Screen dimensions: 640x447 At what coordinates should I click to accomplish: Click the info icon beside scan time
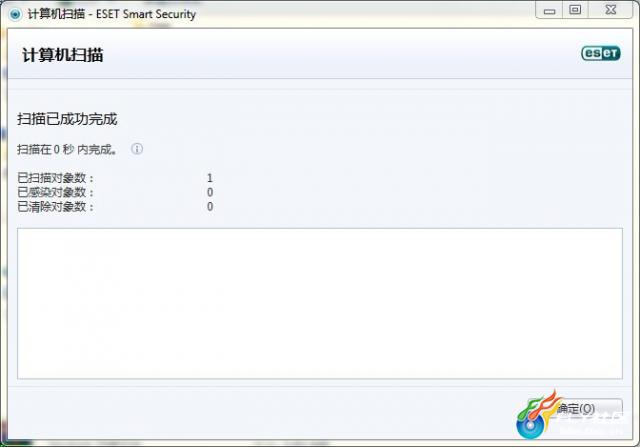[137, 149]
